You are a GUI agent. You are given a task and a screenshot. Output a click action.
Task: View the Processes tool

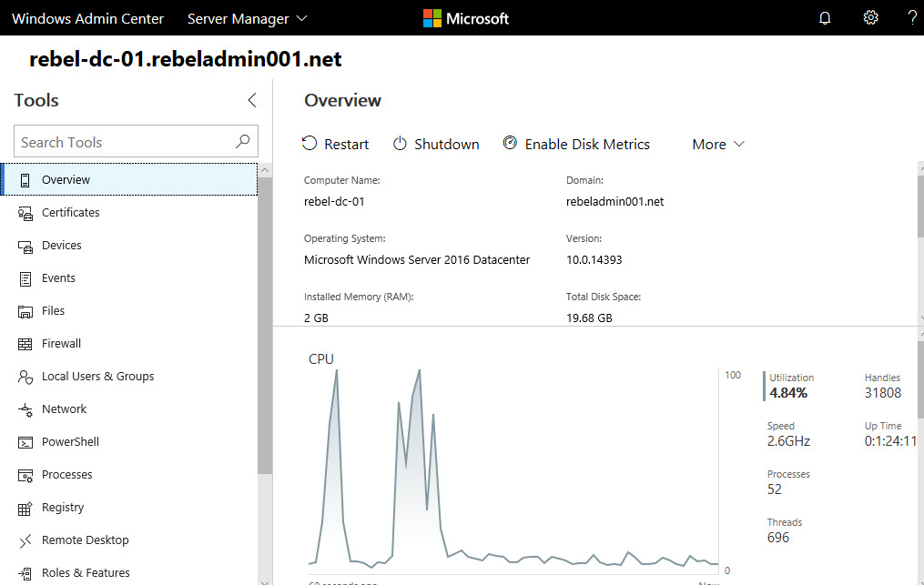pyautogui.click(x=129, y=475)
